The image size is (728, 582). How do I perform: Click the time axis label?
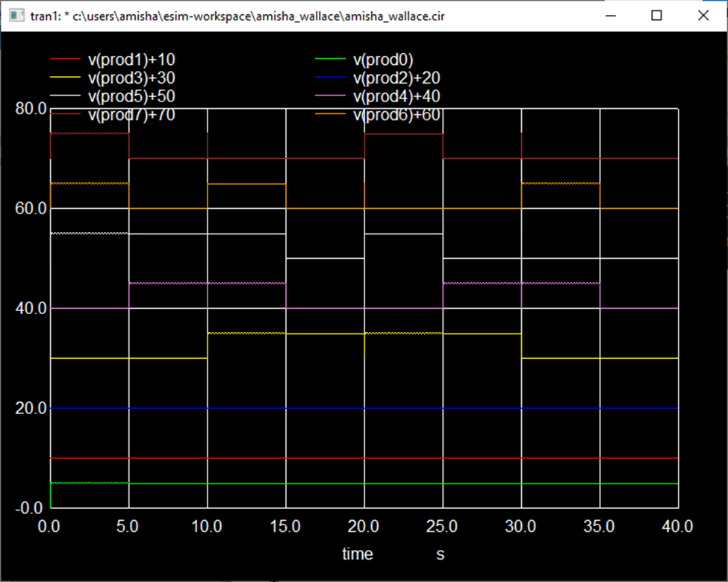point(357,554)
